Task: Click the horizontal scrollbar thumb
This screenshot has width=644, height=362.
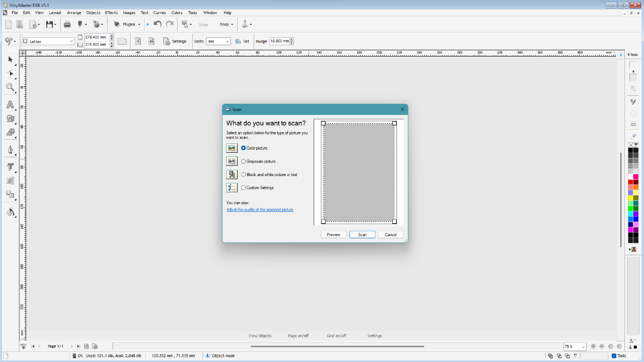Action: click(x=337, y=346)
